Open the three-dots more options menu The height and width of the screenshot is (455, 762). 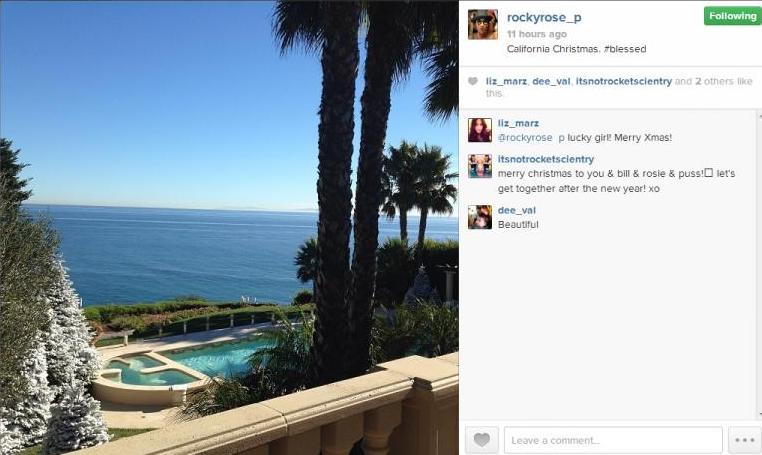click(x=745, y=440)
